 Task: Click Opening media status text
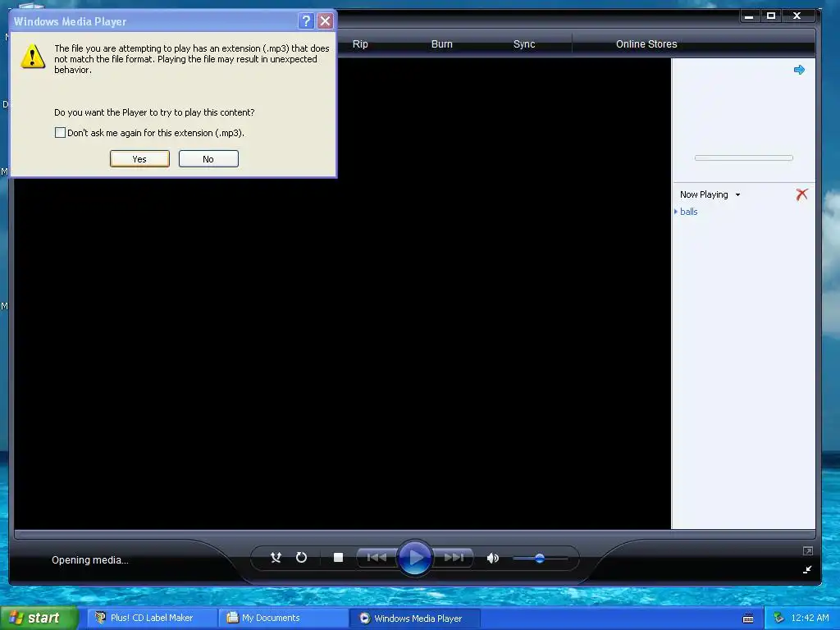90,559
